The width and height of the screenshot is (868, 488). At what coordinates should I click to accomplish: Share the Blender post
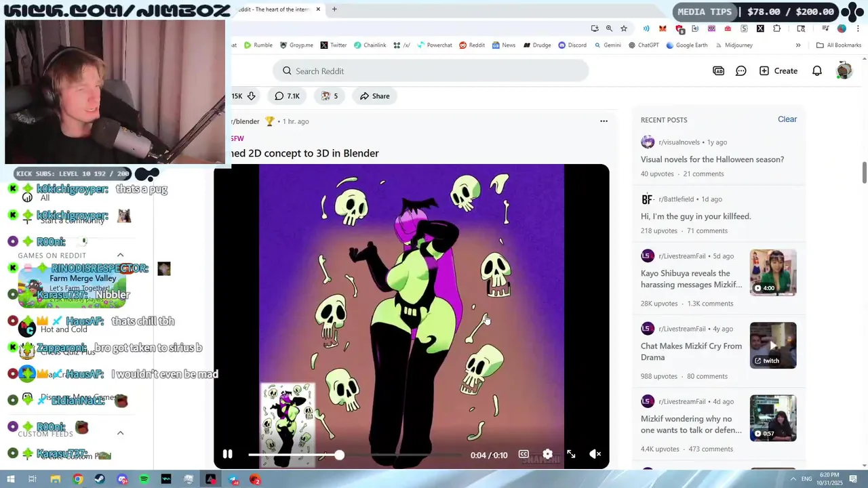point(374,96)
